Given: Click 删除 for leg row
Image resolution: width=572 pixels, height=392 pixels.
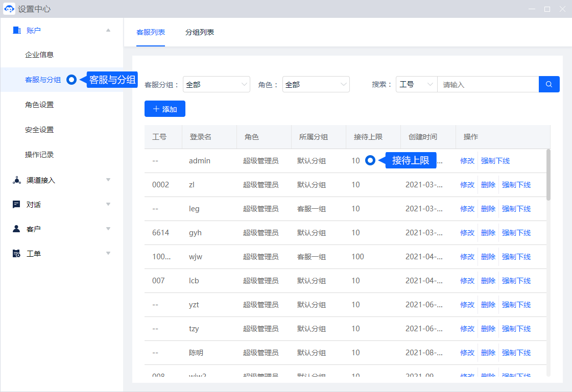Looking at the screenshot, I should coord(488,209).
